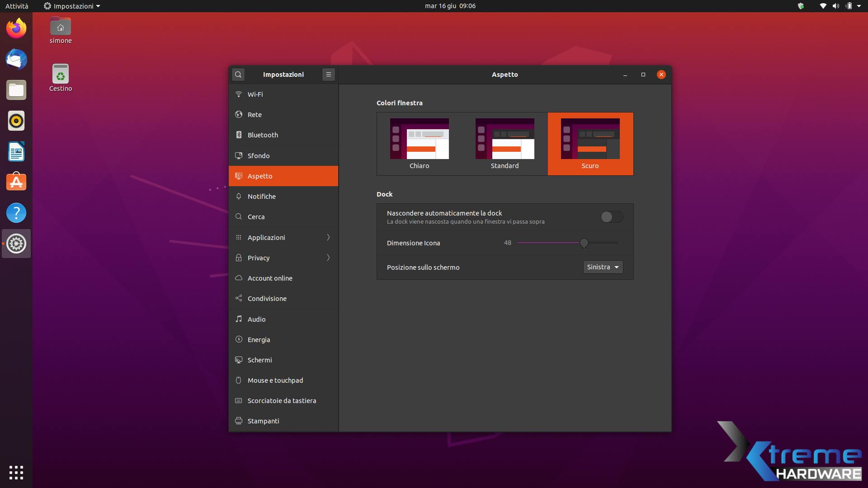The width and height of the screenshot is (868, 488).
Task: Open LibreOffice Writer from the dock
Action: point(16,151)
